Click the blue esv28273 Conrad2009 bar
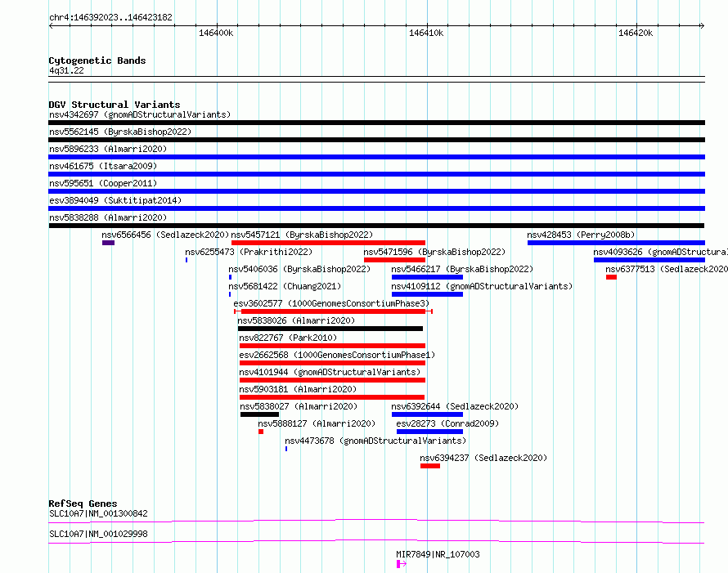Image resolution: width=728 pixels, height=573 pixels. (429, 432)
